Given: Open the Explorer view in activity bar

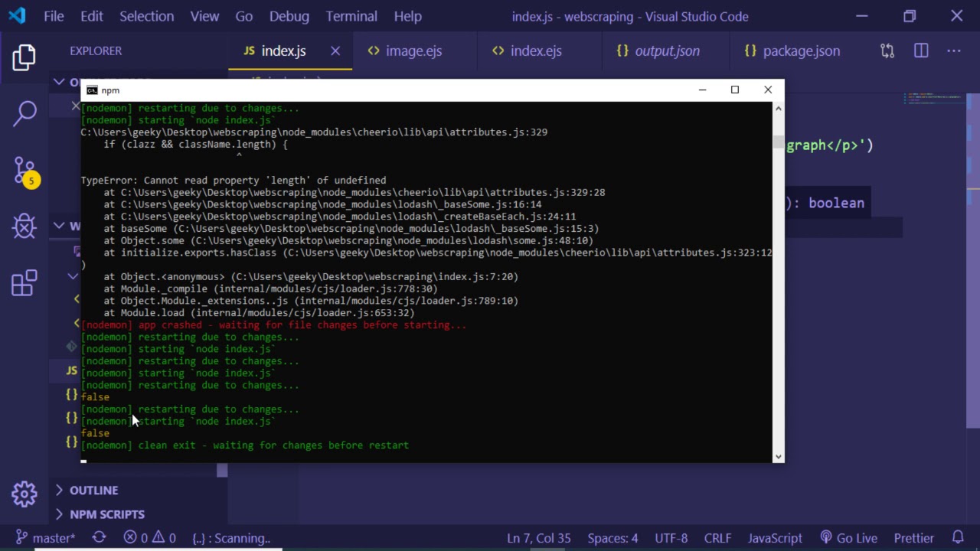Looking at the screenshot, I should pos(24,57).
